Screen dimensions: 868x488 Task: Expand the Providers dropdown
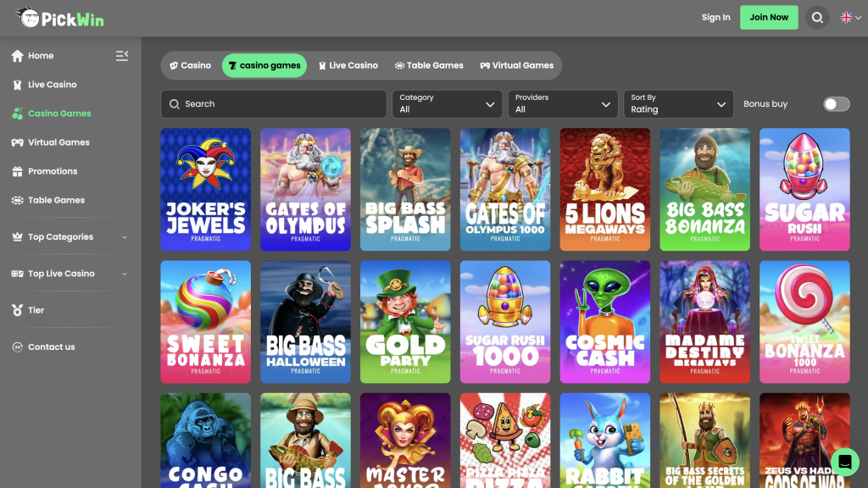(x=563, y=103)
